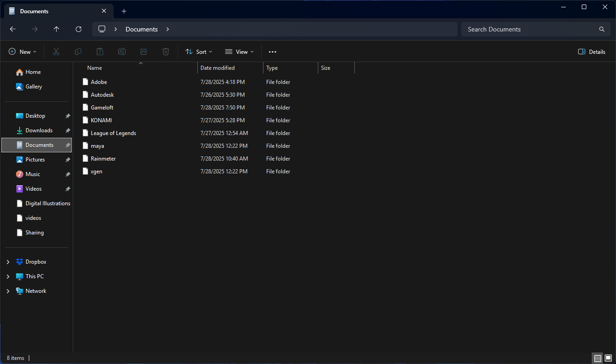Click the Rename icon in the toolbar
Image resolution: width=616 pixels, height=364 pixels.
point(121,52)
